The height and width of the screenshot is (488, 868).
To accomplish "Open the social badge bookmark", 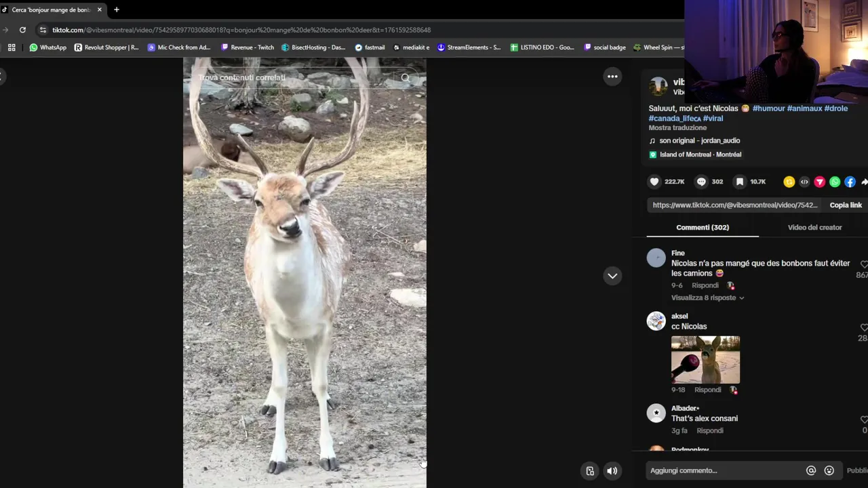I will pyautogui.click(x=605, y=47).
